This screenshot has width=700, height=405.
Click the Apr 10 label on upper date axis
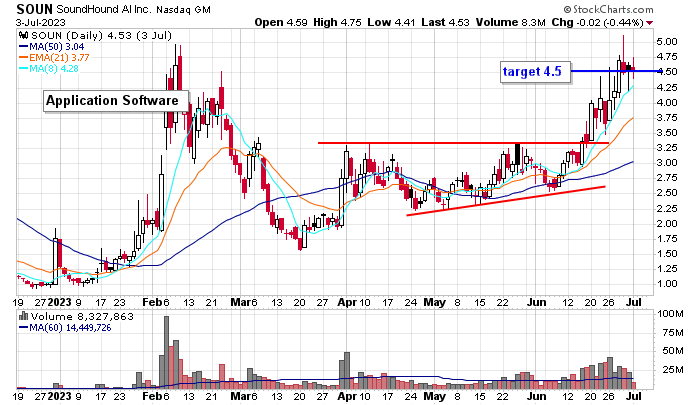point(354,302)
